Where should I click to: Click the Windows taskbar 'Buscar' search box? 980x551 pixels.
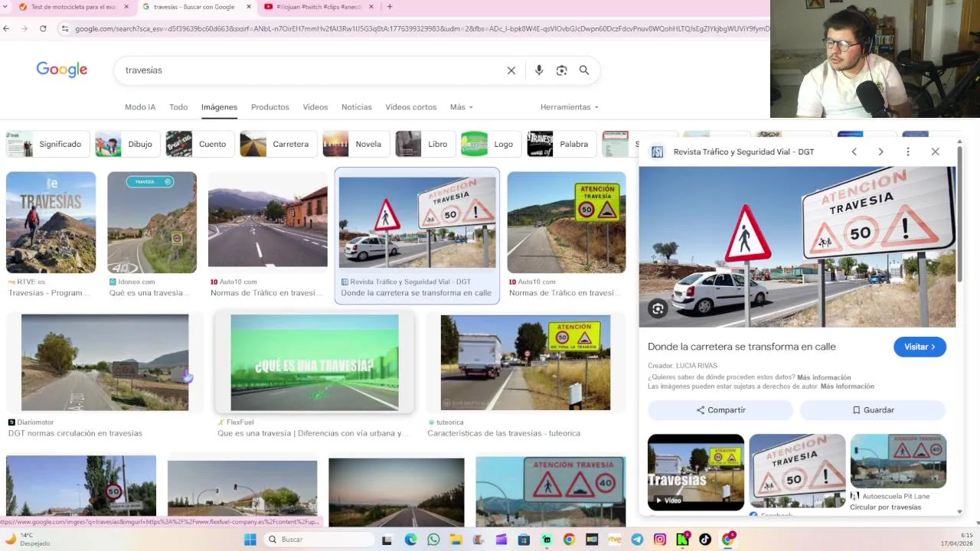pos(319,540)
